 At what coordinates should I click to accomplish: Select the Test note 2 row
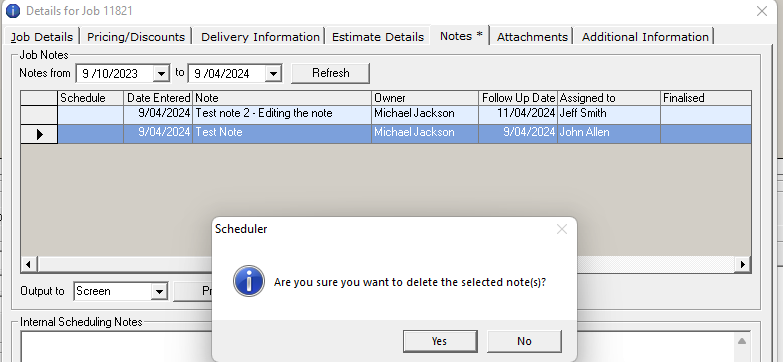pos(386,114)
